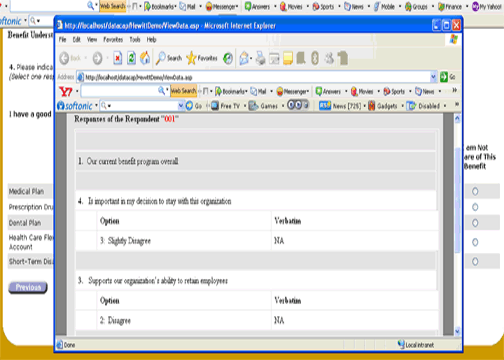The image size is (504, 360).
Task: Select the Medical Plan row radio button
Action: pos(475,191)
